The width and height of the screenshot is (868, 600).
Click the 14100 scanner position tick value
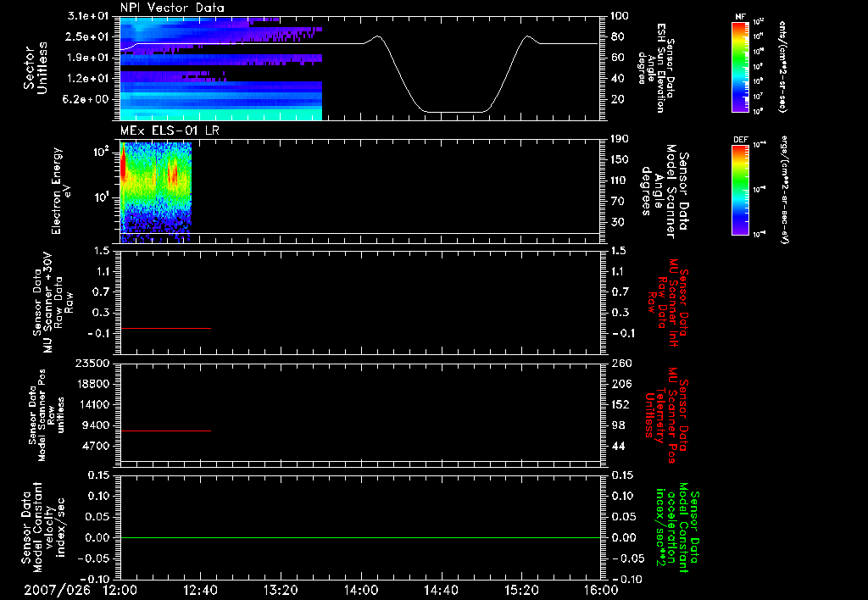click(92, 404)
